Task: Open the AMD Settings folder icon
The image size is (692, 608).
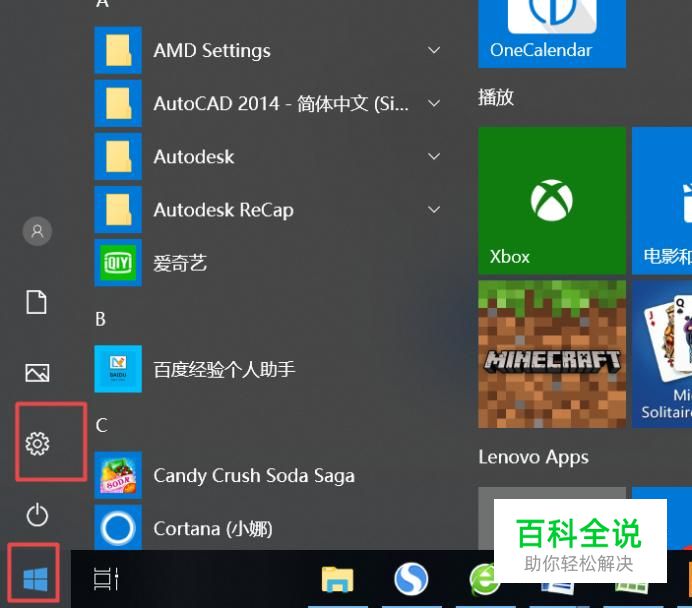Action: [118, 50]
